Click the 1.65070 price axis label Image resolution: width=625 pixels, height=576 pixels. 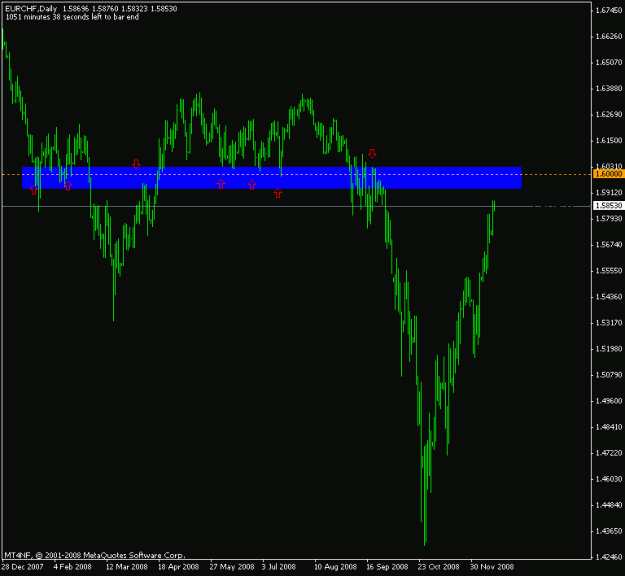(x=609, y=62)
